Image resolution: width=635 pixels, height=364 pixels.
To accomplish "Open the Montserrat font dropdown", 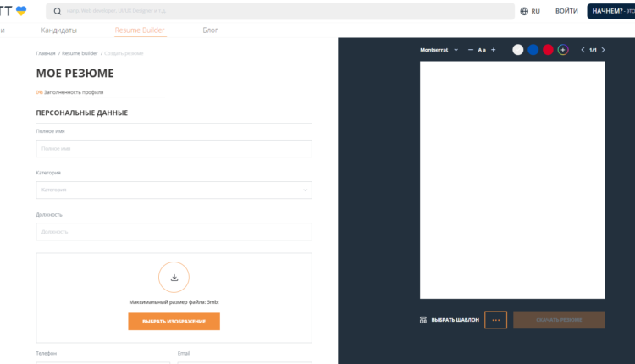I will pyautogui.click(x=439, y=50).
